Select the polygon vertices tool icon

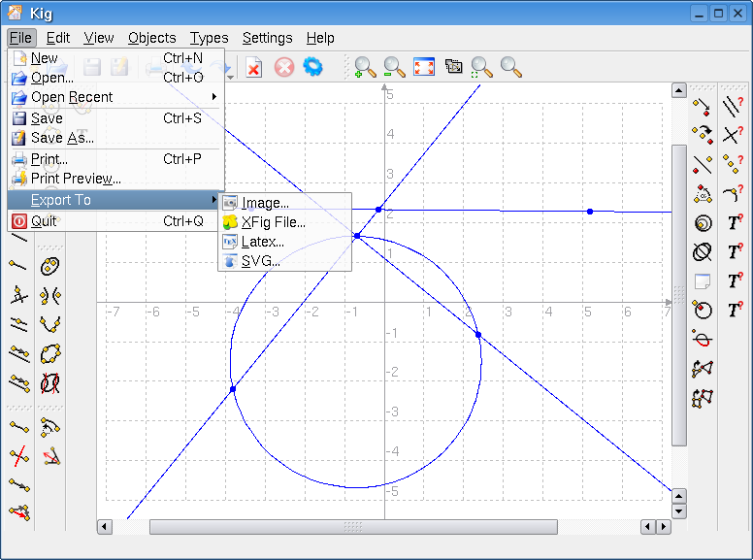point(703,369)
